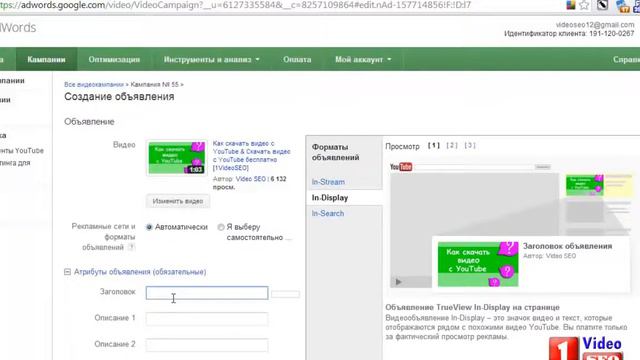
Task: Open Справка link in the green bar
Action: 626,60
